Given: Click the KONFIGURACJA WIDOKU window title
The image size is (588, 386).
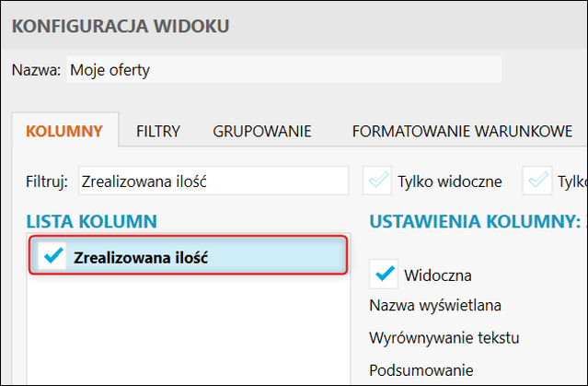Looking at the screenshot, I should pos(120,25).
